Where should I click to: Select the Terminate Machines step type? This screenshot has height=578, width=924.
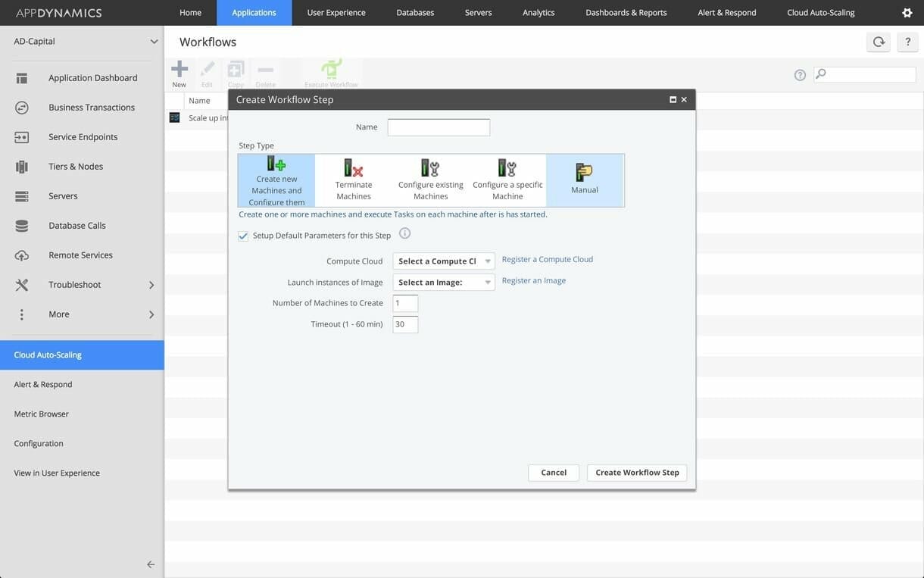coord(354,180)
